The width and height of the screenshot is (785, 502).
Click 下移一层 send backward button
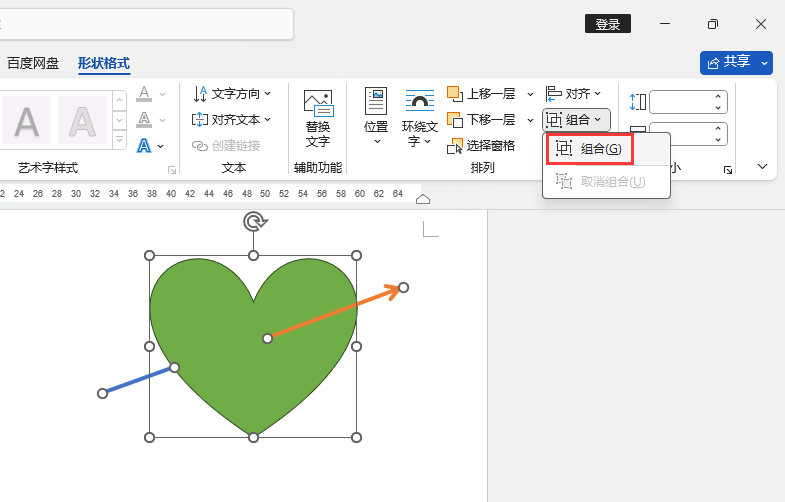(x=482, y=120)
